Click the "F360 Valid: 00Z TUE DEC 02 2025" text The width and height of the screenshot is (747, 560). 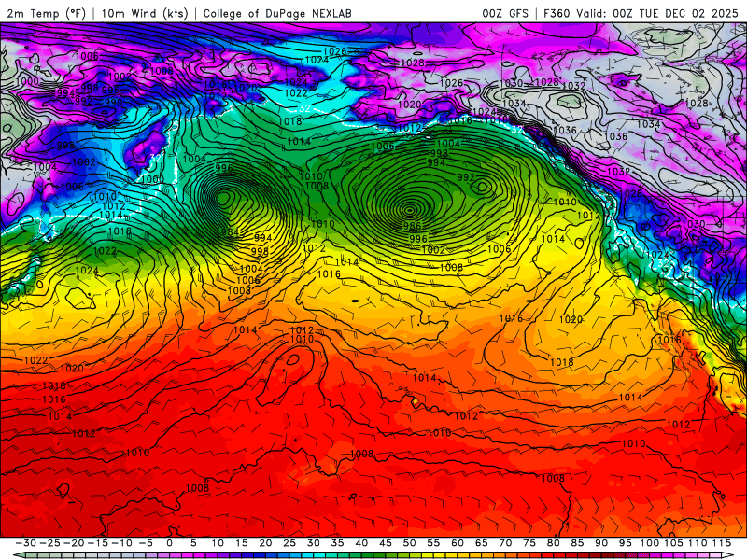641,13
